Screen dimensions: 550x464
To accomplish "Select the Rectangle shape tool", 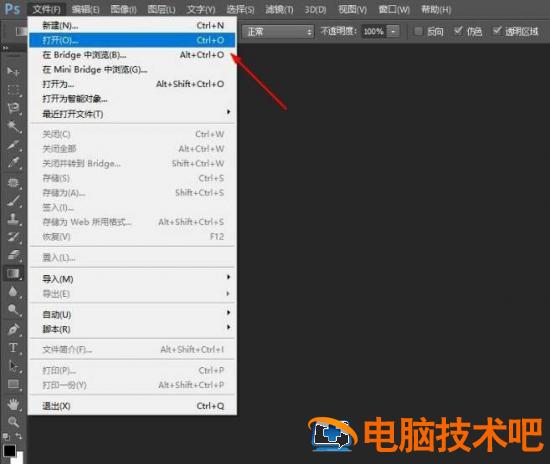I will point(13,384).
